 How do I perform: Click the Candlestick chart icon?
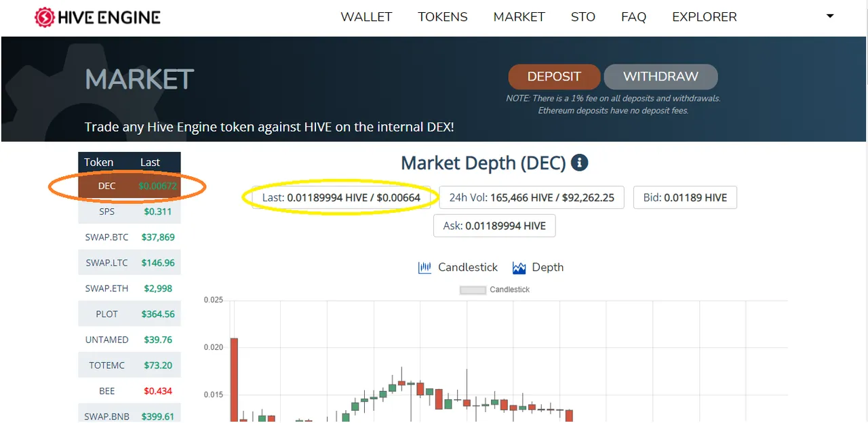pyautogui.click(x=425, y=267)
